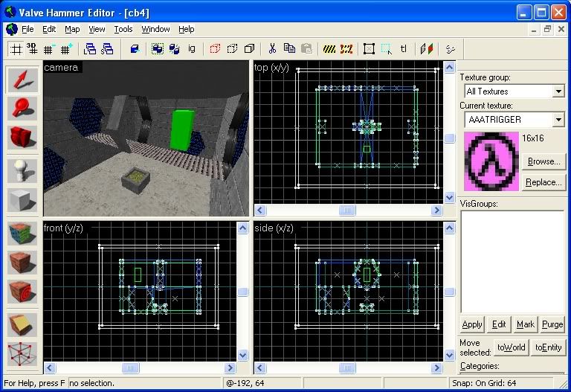This screenshot has height=392, width=571.
Task: Select the Apply Current Texture tool
Action: tap(22, 263)
